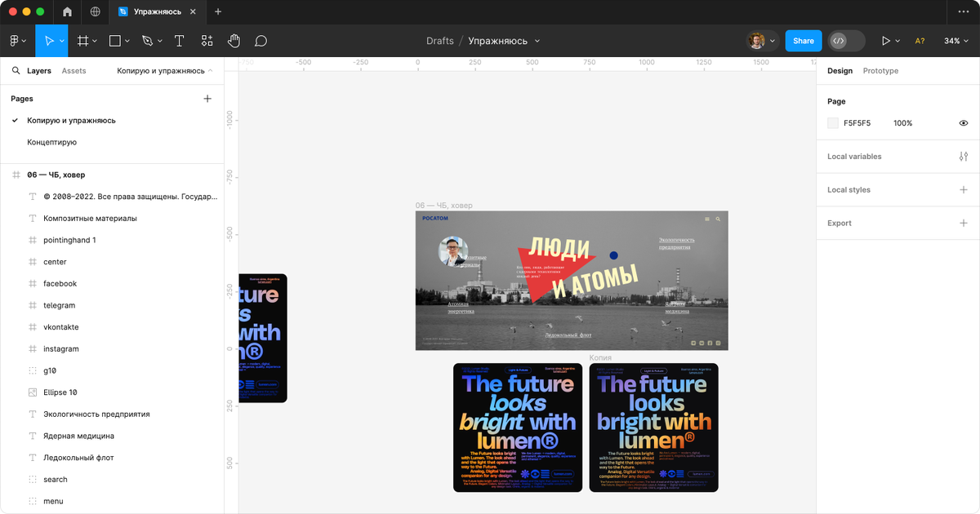Search layers with the magnifier icon
Viewport: 980px width, 514px height.
click(x=16, y=71)
